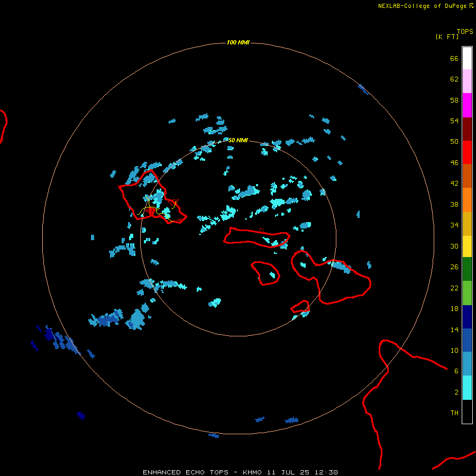Click the 54 legend value
The image size is (476, 476).
pos(454,121)
